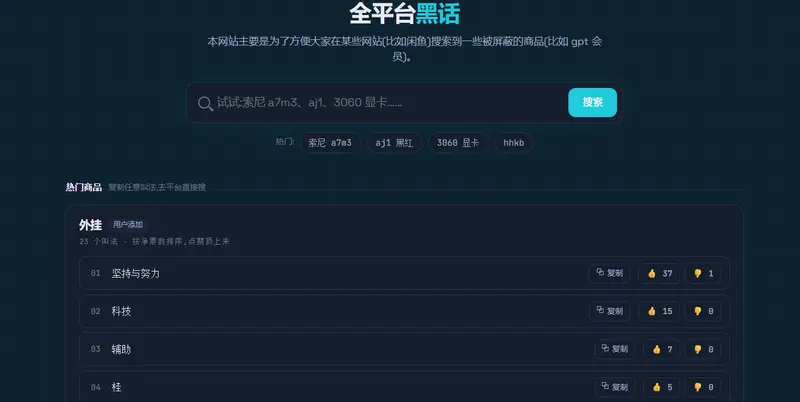This screenshot has width=800, height=402.
Task: Downvote the 科技 entry
Action: tap(703, 311)
